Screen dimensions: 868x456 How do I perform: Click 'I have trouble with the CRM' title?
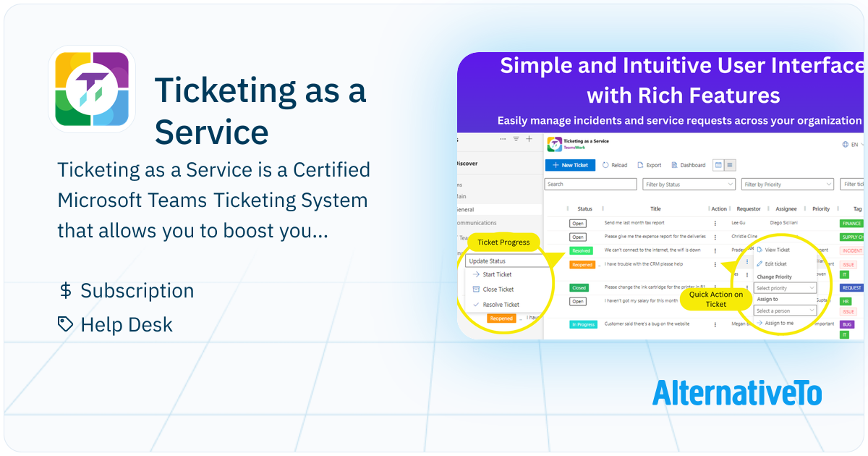(644, 264)
